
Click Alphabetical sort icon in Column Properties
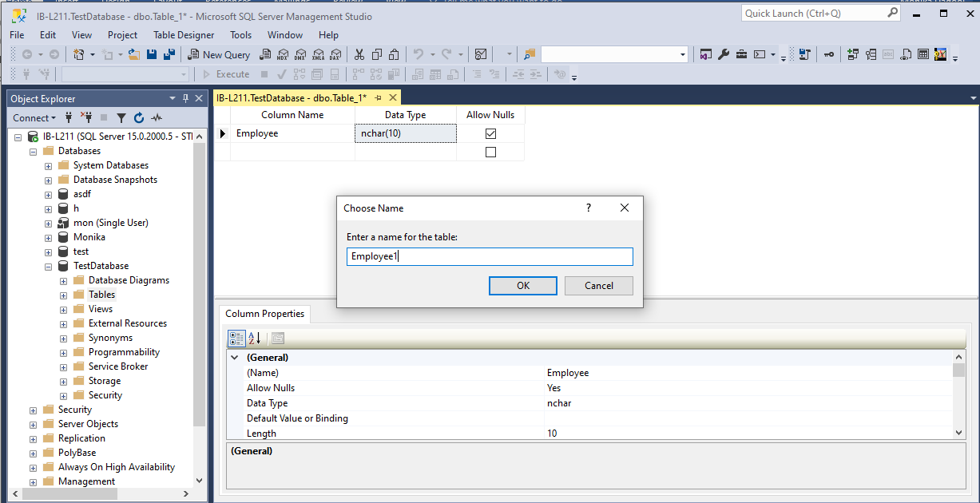255,338
